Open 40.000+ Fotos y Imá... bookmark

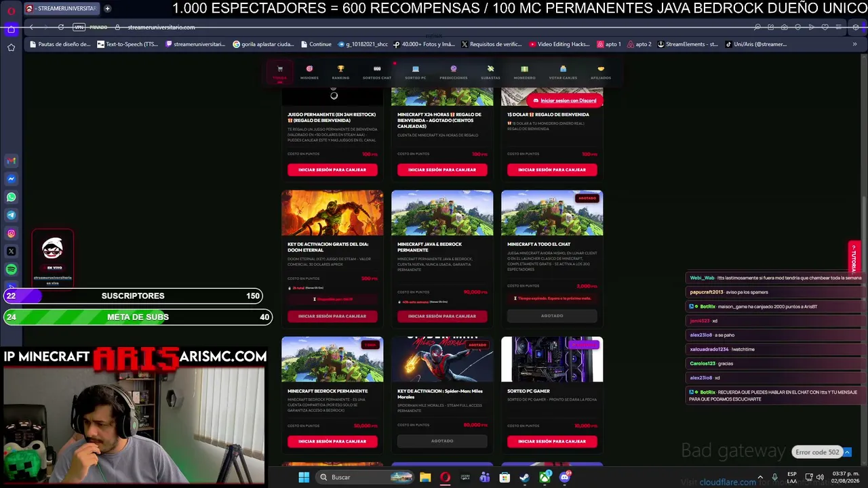(425, 44)
